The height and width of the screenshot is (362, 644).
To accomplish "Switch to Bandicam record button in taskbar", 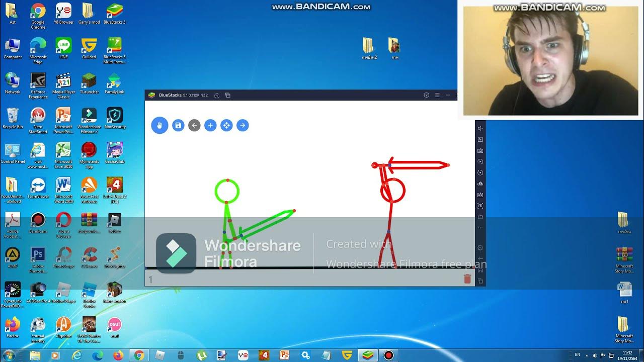I will pos(388,355).
